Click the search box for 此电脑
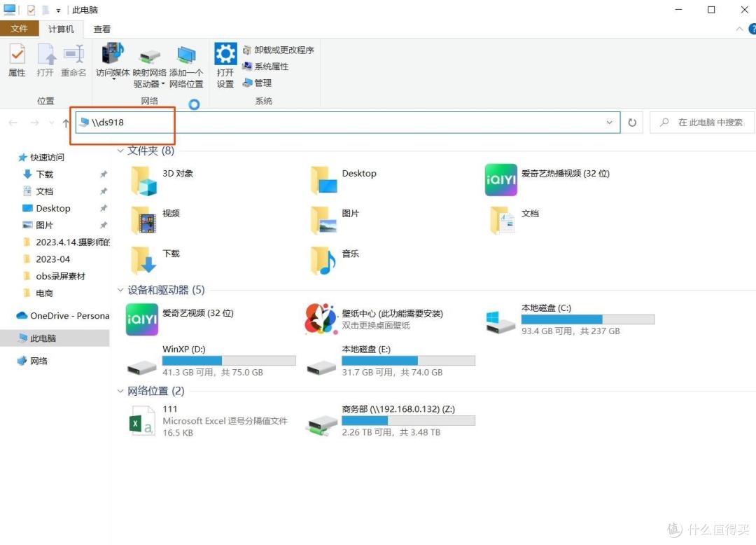Image resolution: width=756 pixels, height=545 pixels. (702, 123)
